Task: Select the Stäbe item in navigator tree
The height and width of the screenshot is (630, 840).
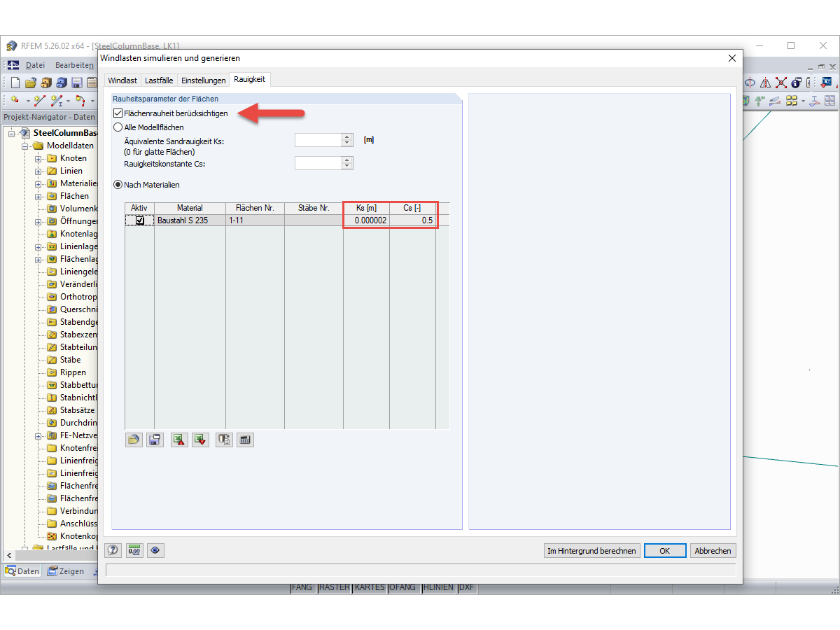Action: (70, 360)
